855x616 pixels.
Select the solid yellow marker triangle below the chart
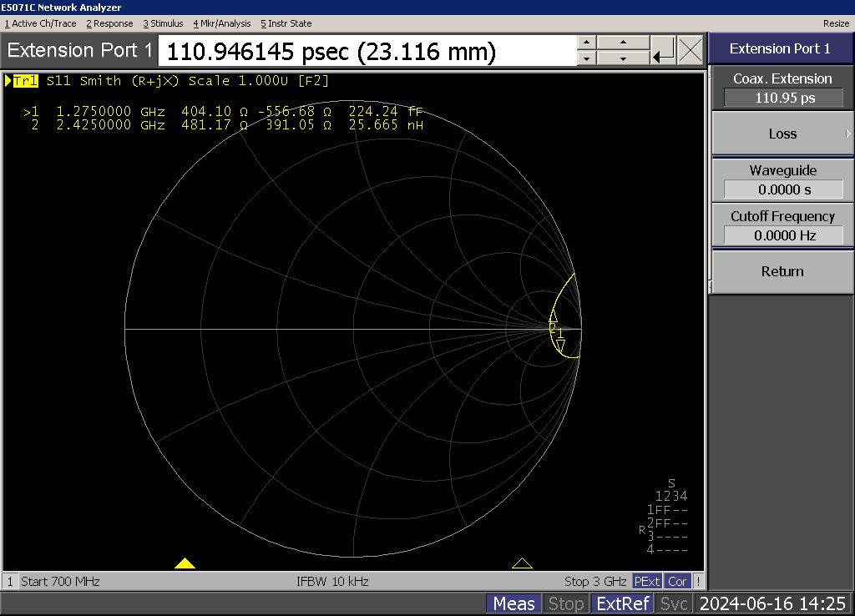tap(185, 563)
